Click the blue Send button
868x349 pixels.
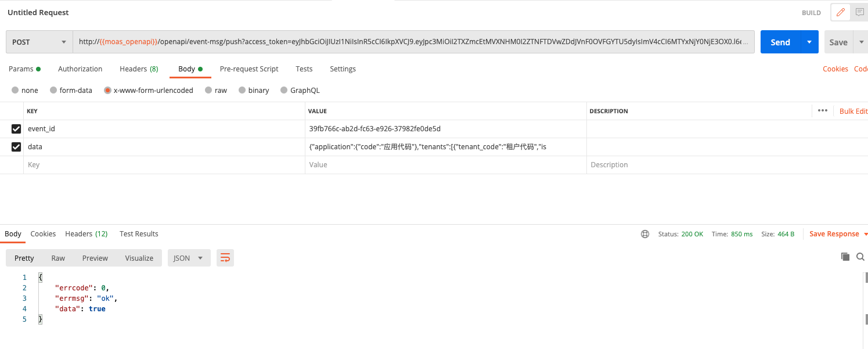780,42
